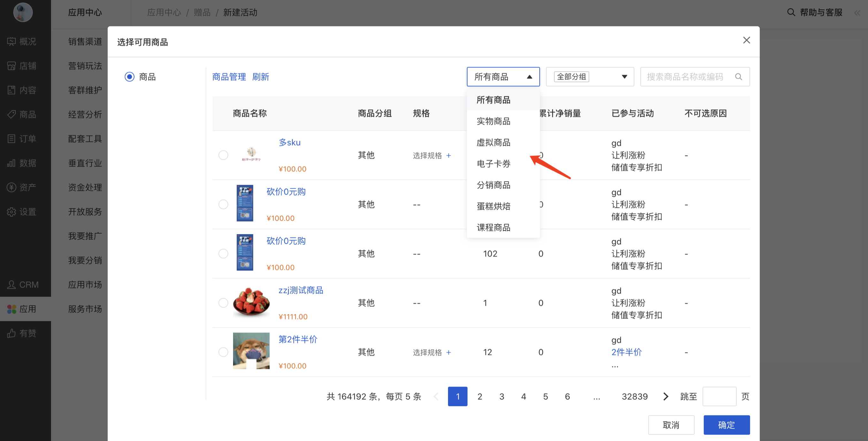Open the 设置 gear icon in sidebar
Screen dimensions: 868x441
[x=11, y=212]
